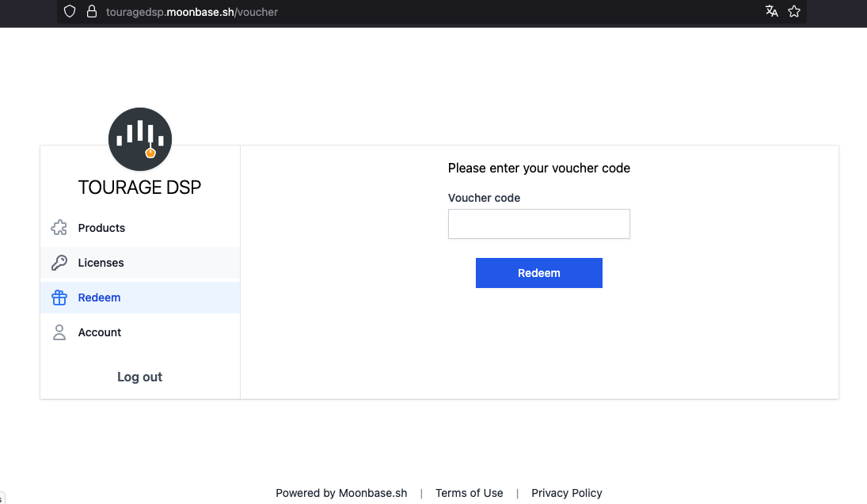
Task: Click the Account person icon
Action: [59, 332]
